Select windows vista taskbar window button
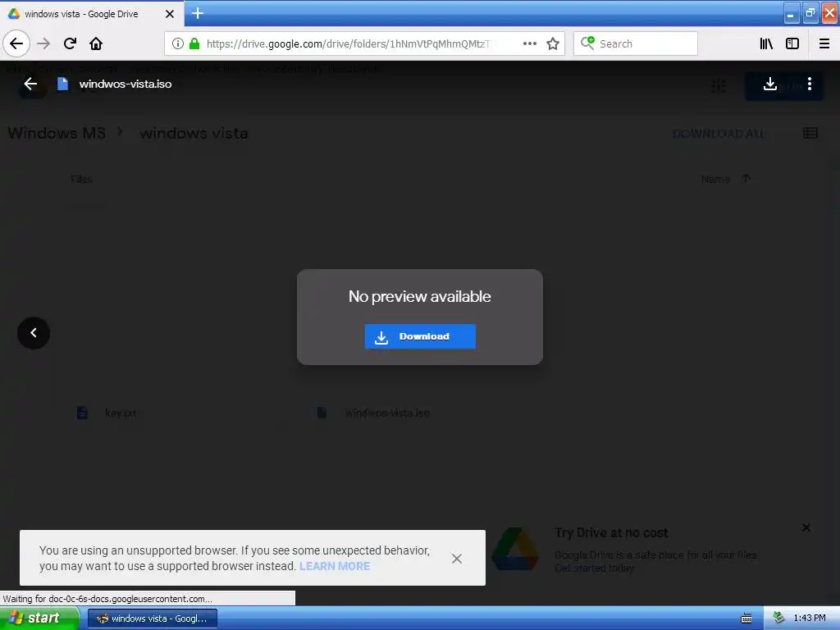840x630 pixels. coord(152,619)
